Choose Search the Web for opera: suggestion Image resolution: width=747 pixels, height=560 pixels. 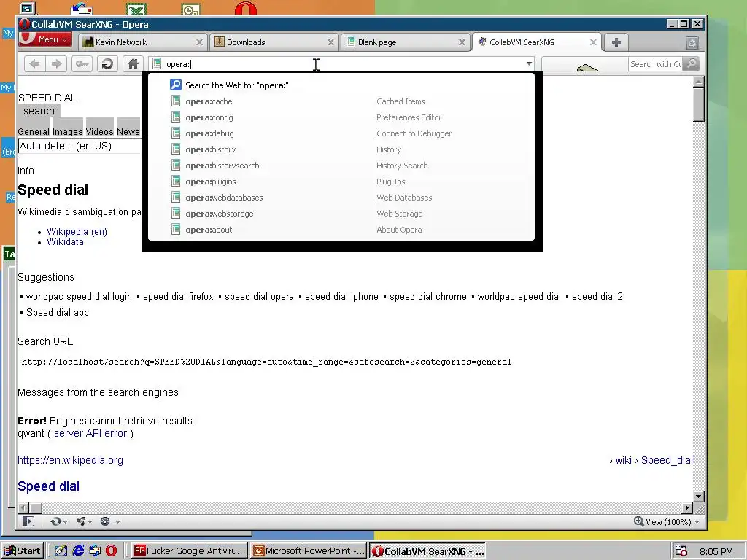341,85
